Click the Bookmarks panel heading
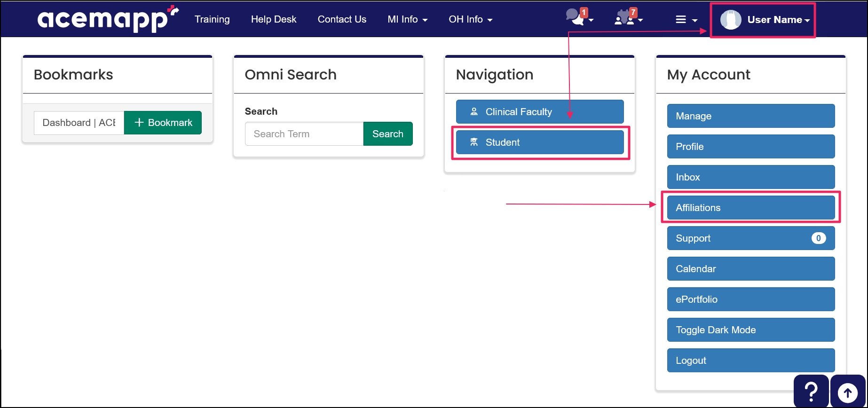The height and width of the screenshot is (408, 868). (73, 75)
